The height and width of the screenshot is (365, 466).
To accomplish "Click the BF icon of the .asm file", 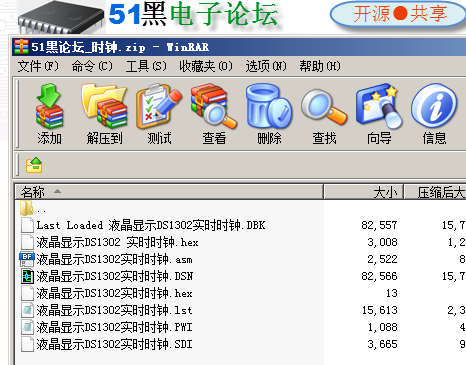I will click(27, 259).
